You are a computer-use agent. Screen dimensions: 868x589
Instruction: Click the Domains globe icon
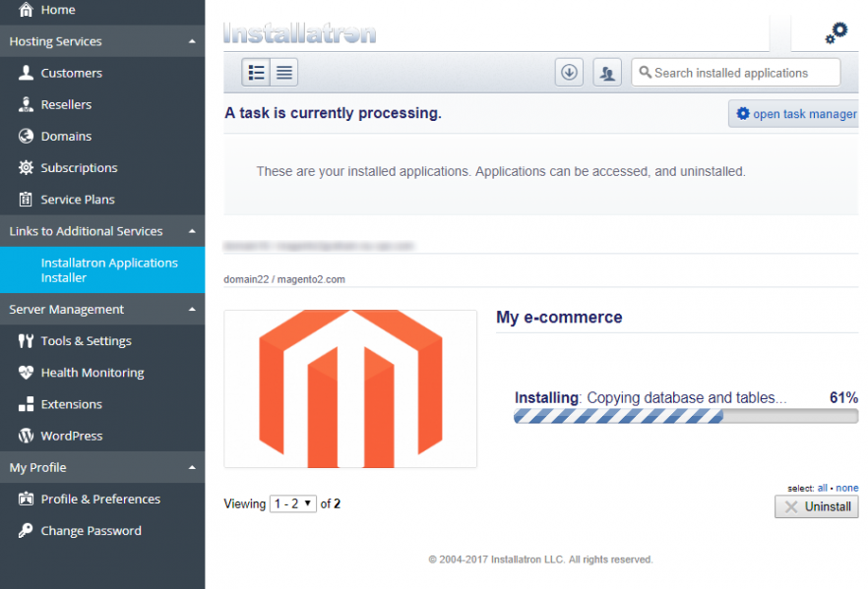(x=26, y=136)
